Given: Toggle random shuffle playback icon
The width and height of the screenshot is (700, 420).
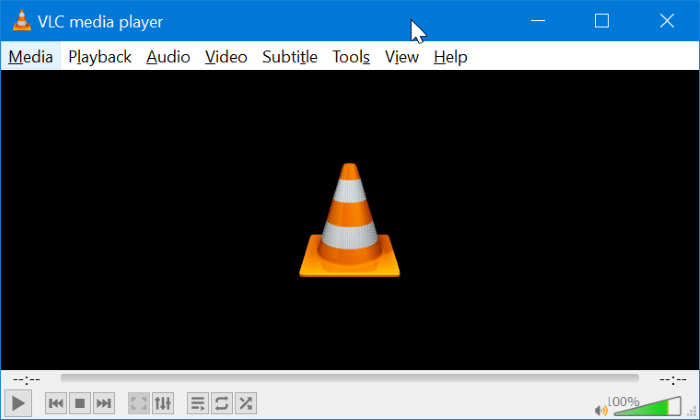Looking at the screenshot, I should coord(246,403).
